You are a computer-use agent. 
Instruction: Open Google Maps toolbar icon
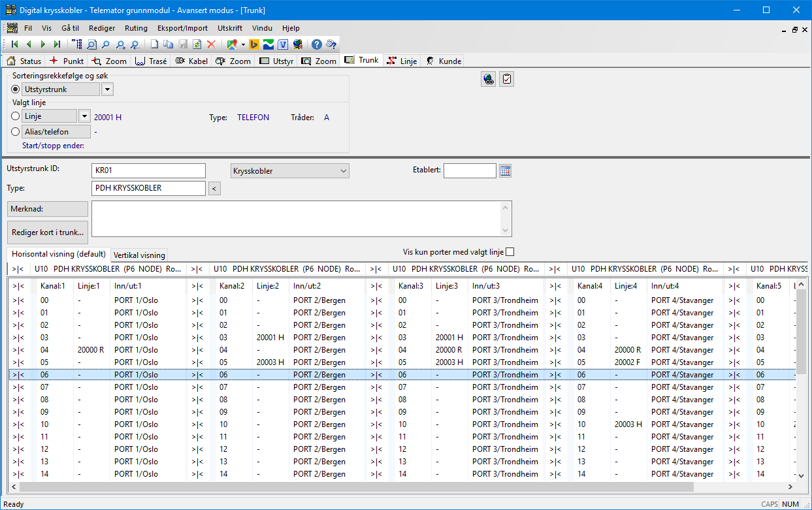coord(232,44)
